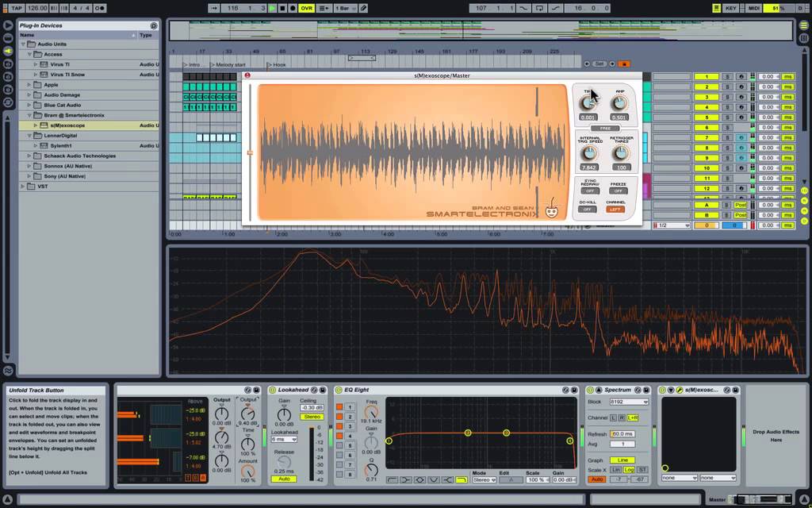812x508 pixels.
Task: Close the s(M)exoscope/Master plugin window
Action: (x=247, y=75)
